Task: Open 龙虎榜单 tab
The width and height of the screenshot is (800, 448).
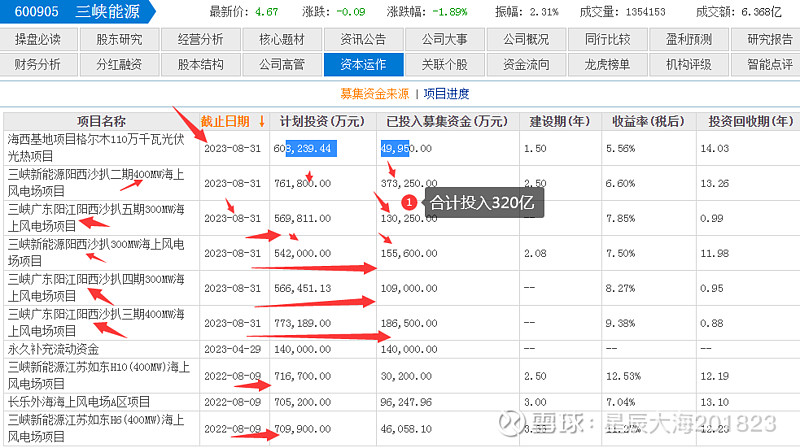Action: (x=608, y=65)
